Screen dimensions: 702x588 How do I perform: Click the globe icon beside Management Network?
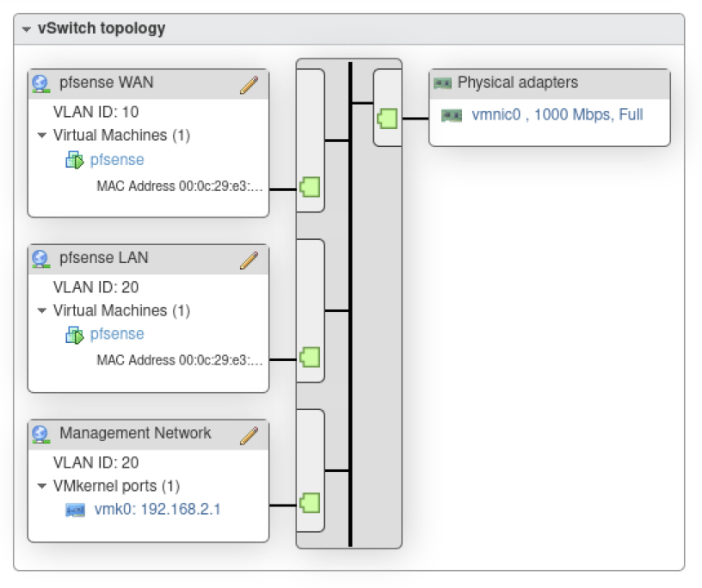tap(38, 433)
